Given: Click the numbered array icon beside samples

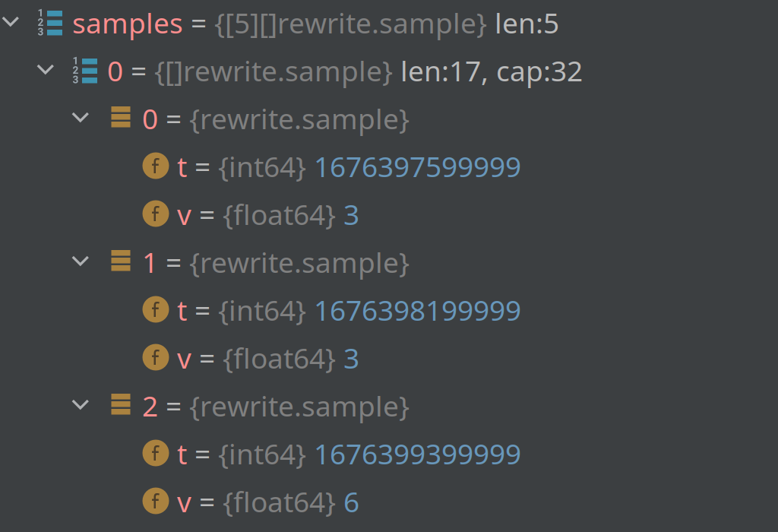Looking at the screenshot, I should point(49,23).
